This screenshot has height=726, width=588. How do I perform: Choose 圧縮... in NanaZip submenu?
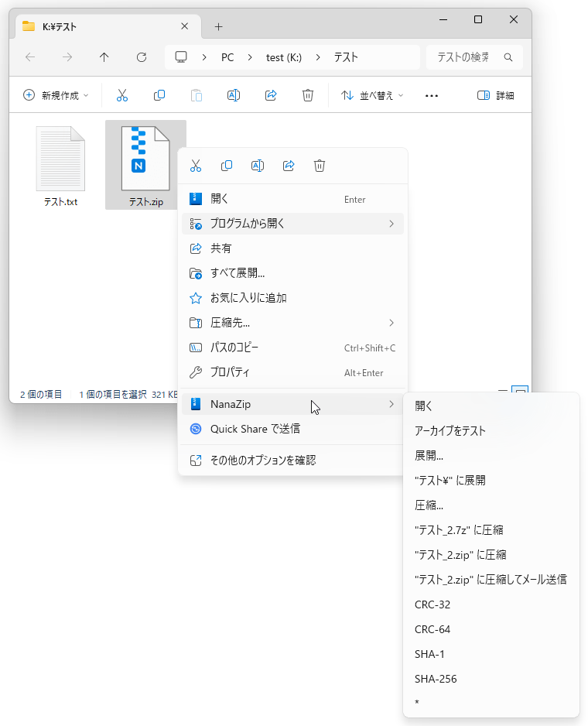pyautogui.click(x=491, y=505)
